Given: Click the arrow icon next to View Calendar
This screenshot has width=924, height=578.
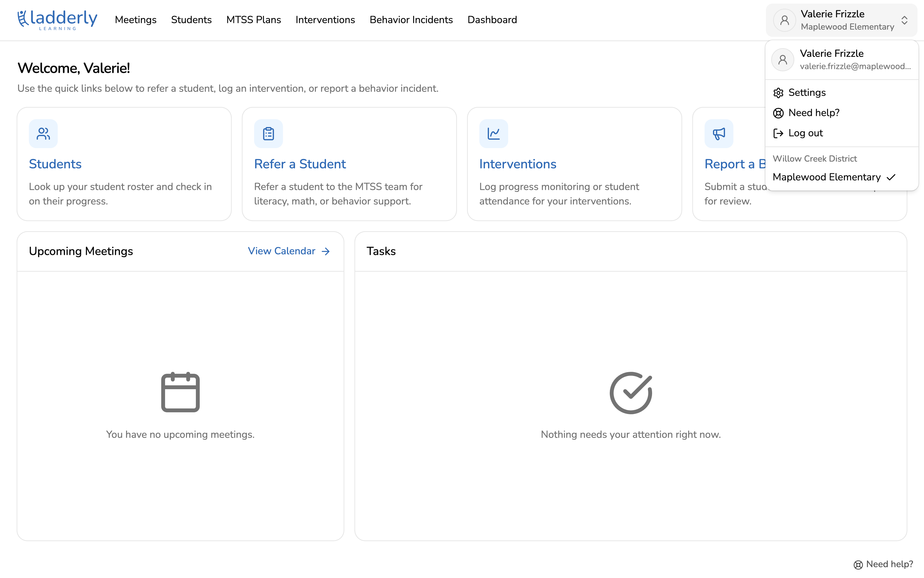Looking at the screenshot, I should click(x=326, y=251).
